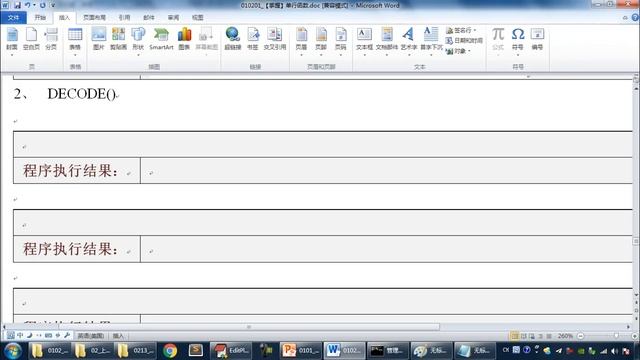The width and height of the screenshot is (640, 360).
Task: Insert a cross-reference (交叉引用)
Action: (x=275, y=39)
